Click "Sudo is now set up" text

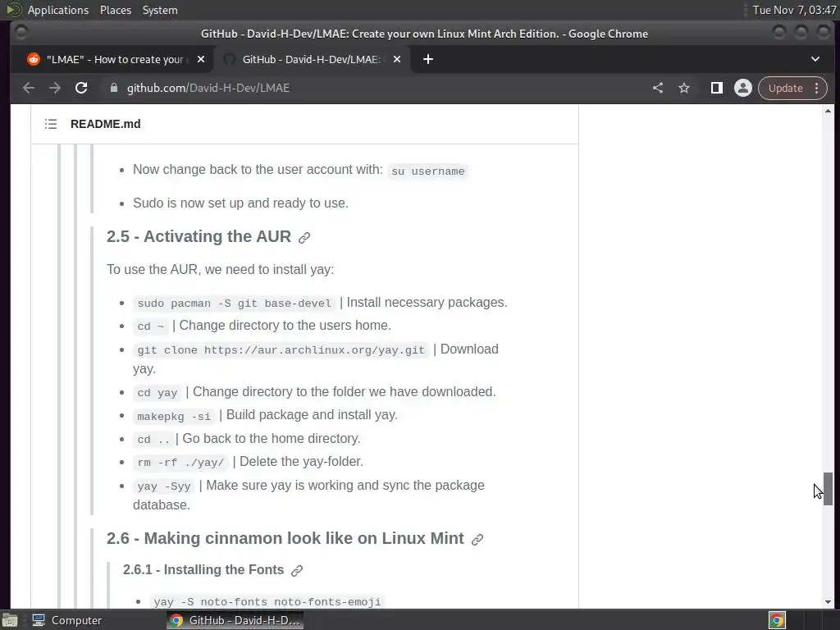coord(240,203)
